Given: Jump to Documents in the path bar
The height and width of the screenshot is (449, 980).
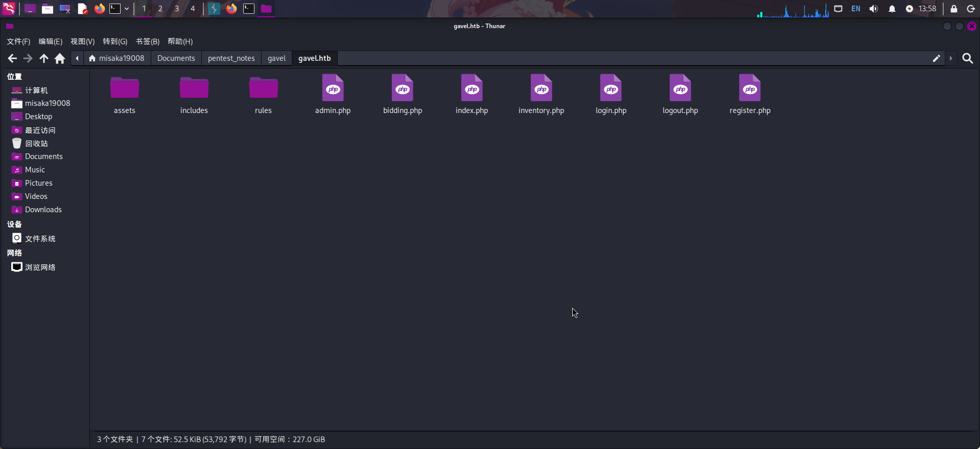Looking at the screenshot, I should coord(176,58).
